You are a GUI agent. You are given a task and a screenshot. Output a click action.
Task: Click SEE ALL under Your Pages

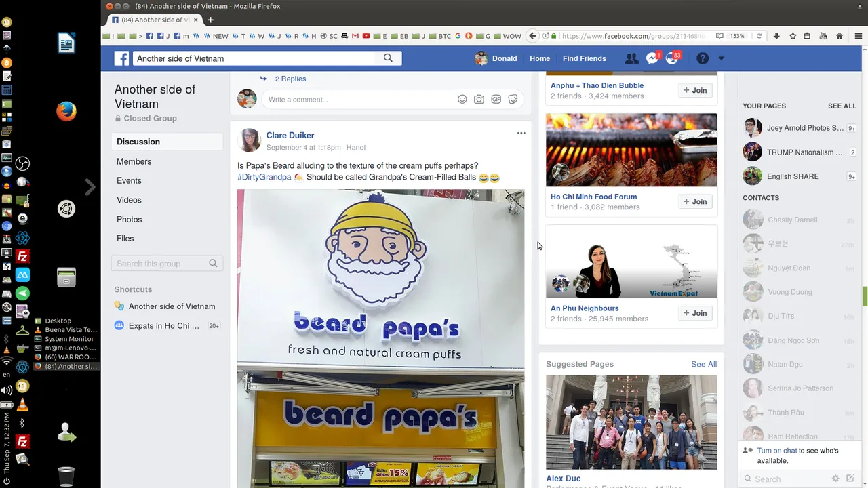842,106
